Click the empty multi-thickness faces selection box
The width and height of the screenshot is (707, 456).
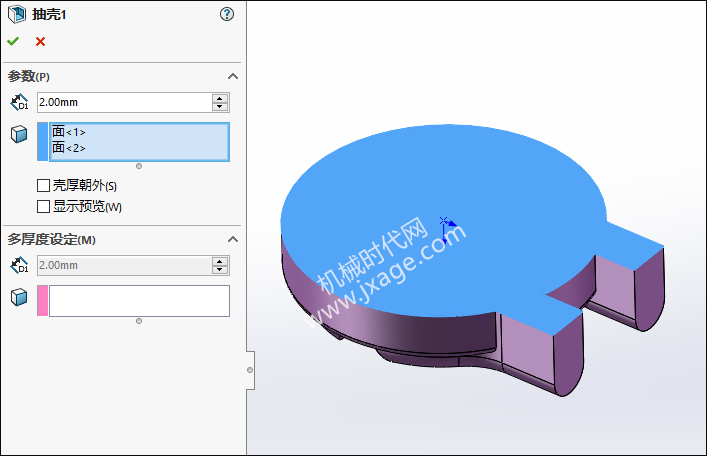[x=139, y=301]
